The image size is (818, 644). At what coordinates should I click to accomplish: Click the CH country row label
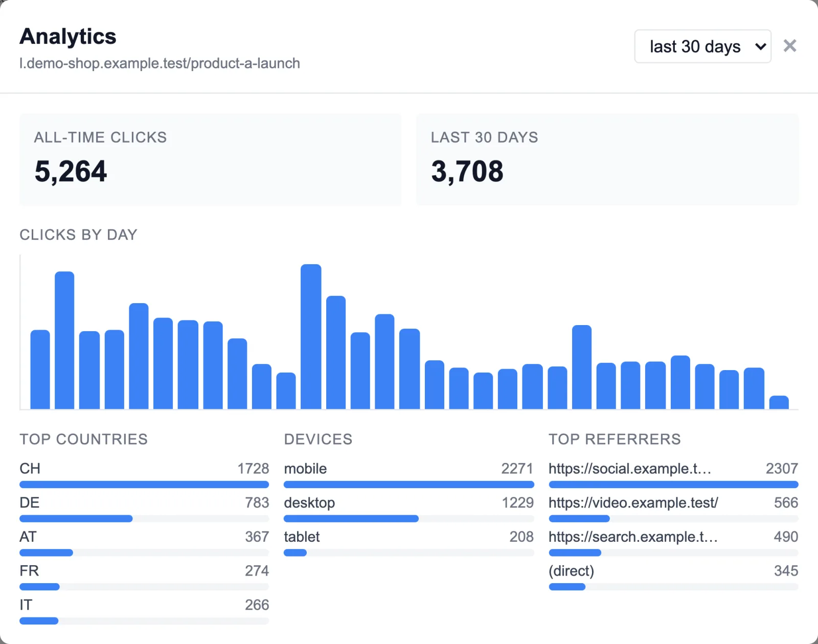(30, 469)
